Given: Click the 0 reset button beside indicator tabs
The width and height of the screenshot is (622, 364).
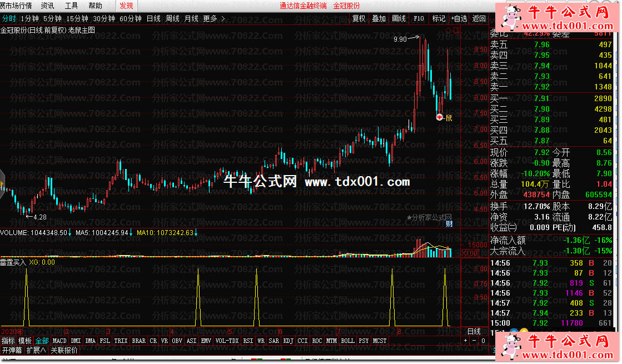Looking at the screenshot, I should (x=483, y=341).
